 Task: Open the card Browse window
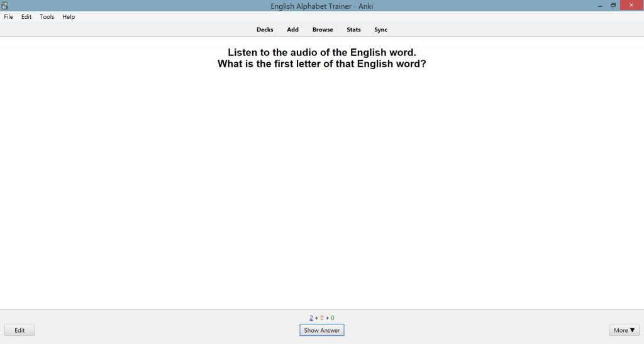pyautogui.click(x=323, y=30)
